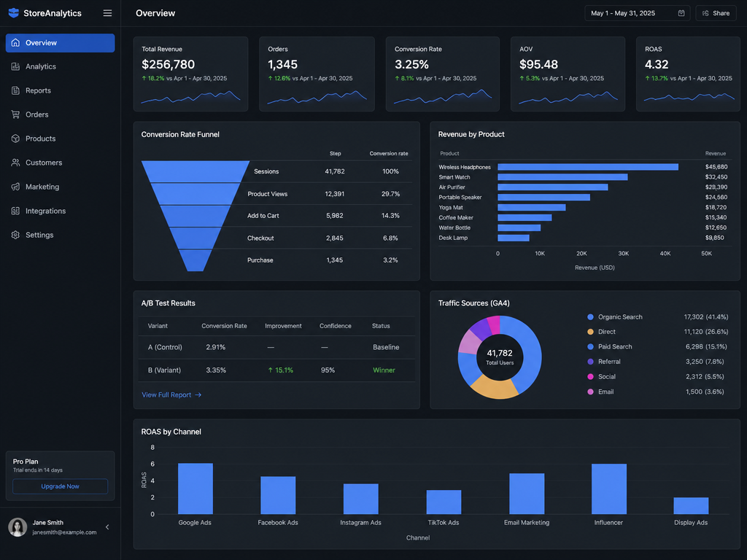Screen dimensions: 747x560
Task: Open the Customers section
Action: (60, 163)
